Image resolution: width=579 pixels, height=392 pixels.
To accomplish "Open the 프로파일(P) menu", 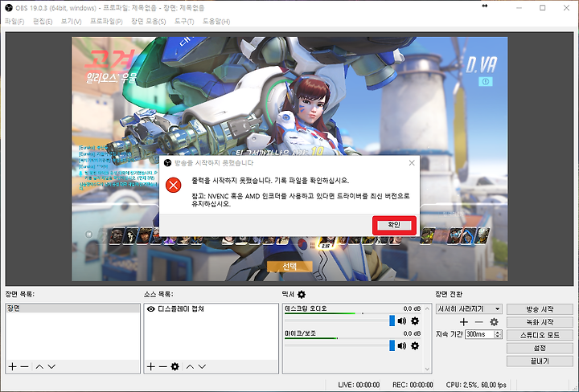I will tap(106, 22).
